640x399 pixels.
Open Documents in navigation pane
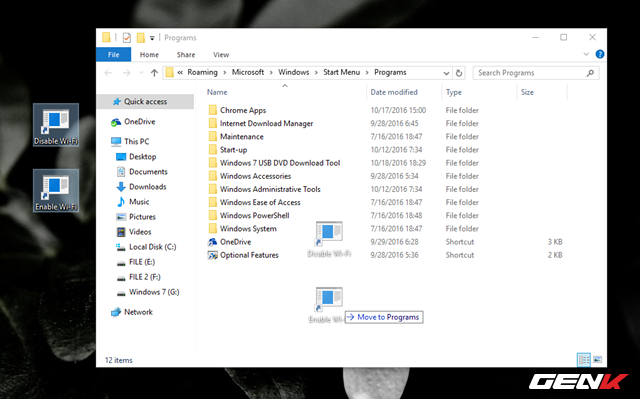[148, 172]
